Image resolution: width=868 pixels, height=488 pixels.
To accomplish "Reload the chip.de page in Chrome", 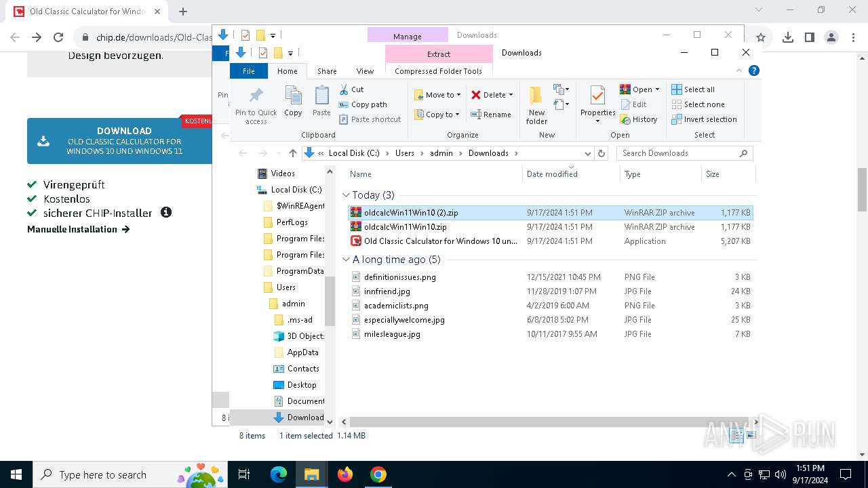I will pyautogui.click(x=58, y=38).
